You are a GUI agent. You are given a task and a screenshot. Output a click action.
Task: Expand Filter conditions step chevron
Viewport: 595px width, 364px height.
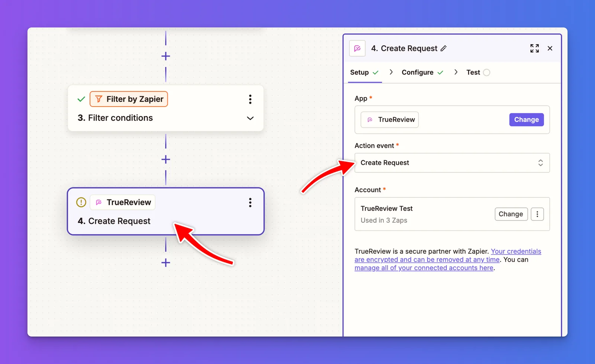250,118
